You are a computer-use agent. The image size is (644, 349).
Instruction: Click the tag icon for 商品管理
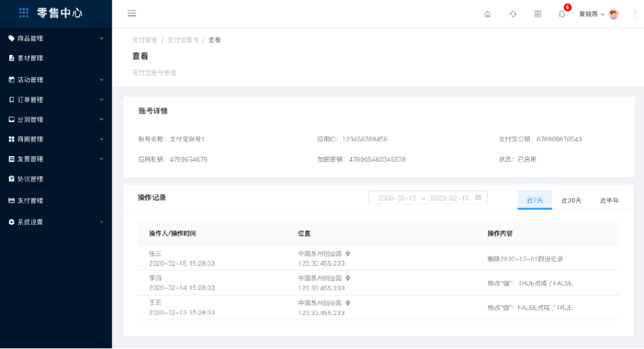click(x=12, y=38)
